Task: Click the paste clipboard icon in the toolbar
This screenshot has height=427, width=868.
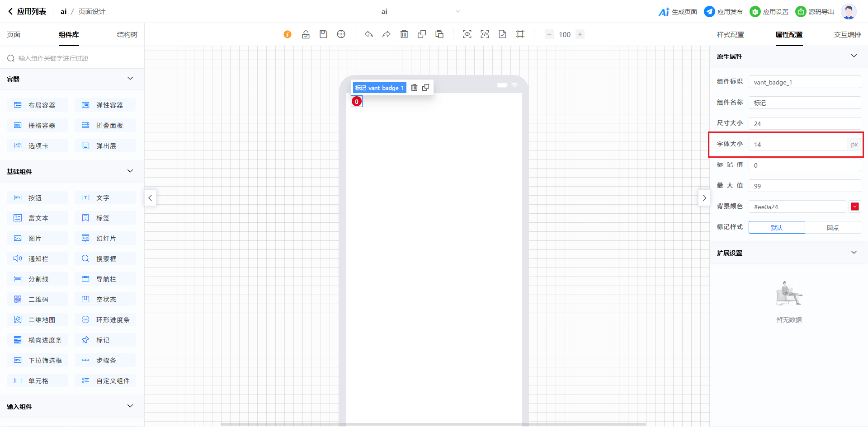Action: click(x=439, y=34)
